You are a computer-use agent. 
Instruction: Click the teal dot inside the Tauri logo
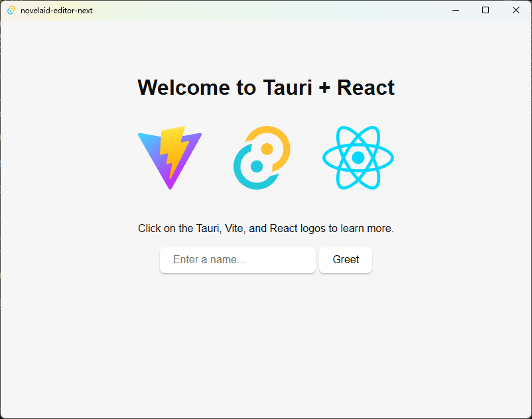256,166
